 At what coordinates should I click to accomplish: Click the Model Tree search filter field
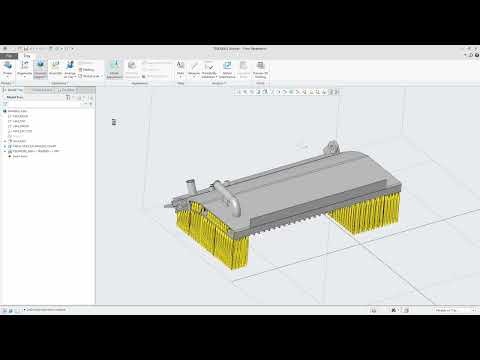point(43,104)
